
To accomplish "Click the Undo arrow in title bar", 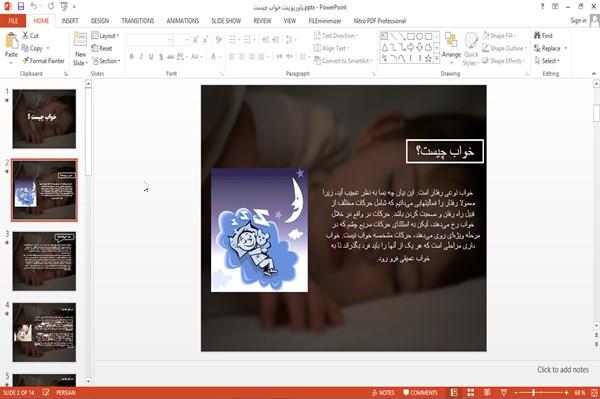I will [x=34, y=7].
